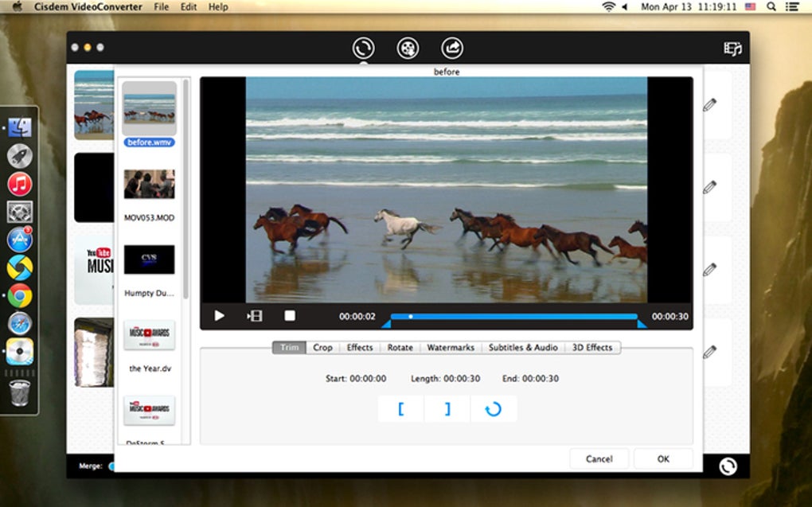Select the Watermarks tab

(x=451, y=348)
